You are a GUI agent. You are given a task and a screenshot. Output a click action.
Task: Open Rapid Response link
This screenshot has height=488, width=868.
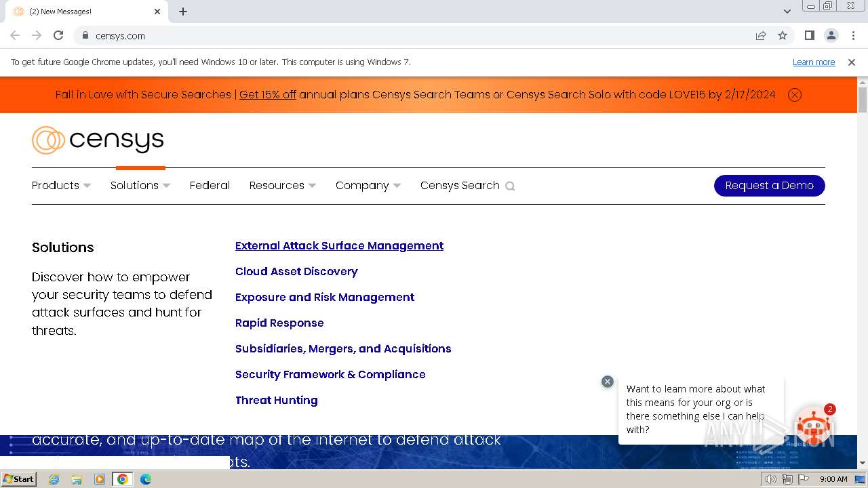[x=279, y=323]
